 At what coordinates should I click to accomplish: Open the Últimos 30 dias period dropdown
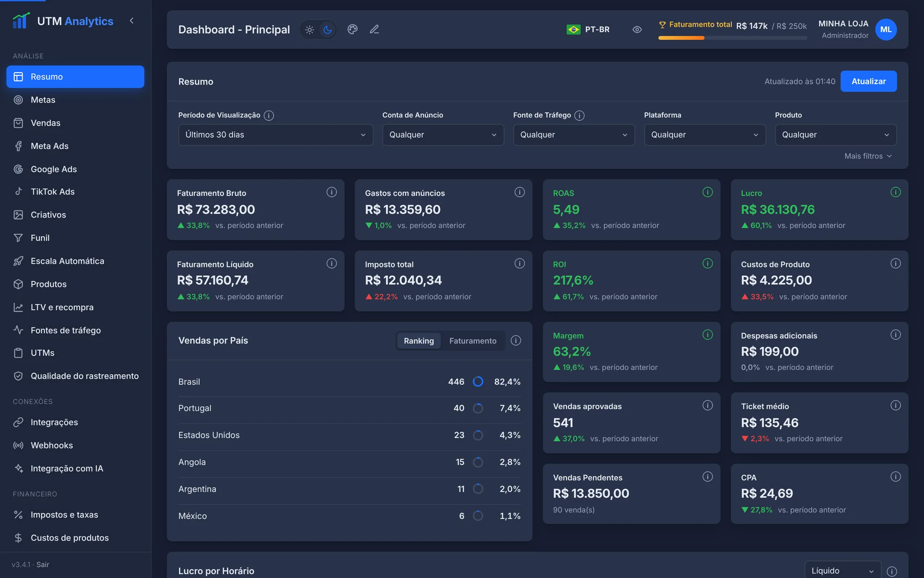pos(275,135)
